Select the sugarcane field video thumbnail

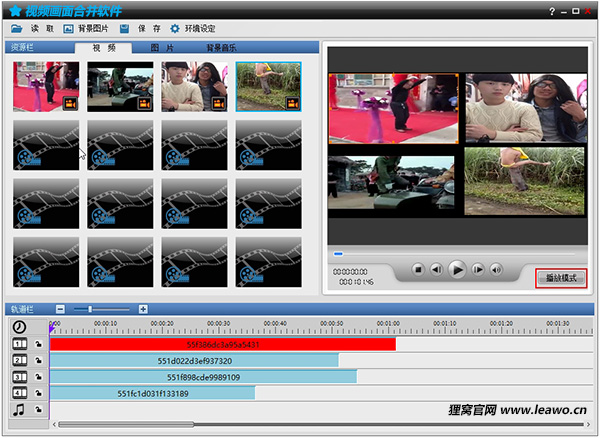point(269,87)
